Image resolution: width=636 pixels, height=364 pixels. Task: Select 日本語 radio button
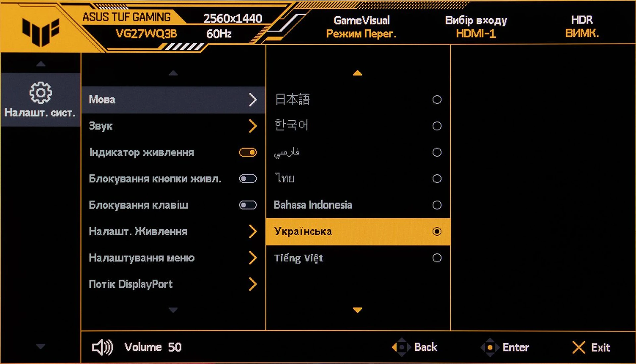437,99
